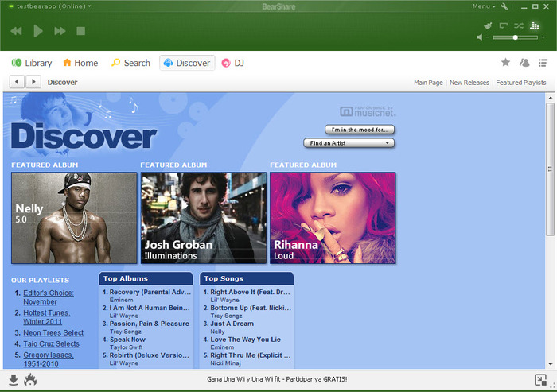
Task: Open the Gregory Isaacs, 1951-2010 playlist
Action: click(x=49, y=359)
